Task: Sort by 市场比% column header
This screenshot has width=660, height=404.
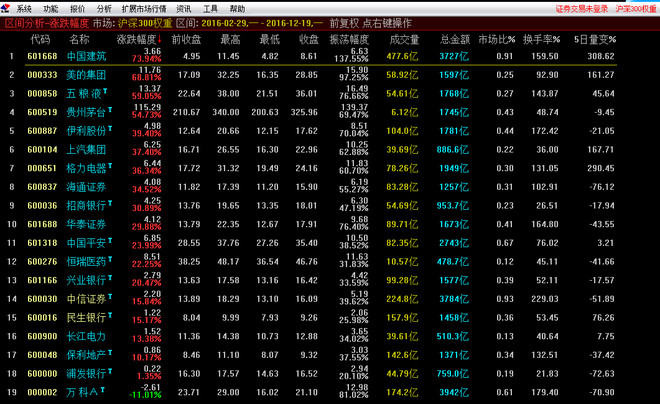Action: point(497,40)
